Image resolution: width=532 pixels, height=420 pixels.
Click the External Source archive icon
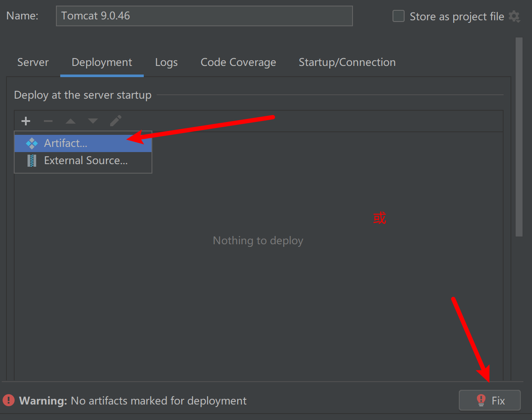coord(32,161)
